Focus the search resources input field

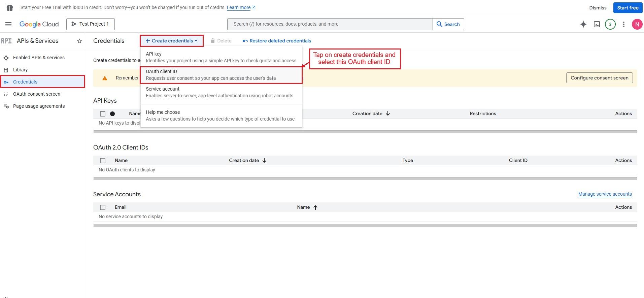pyautogui.click(x=330, y=24)
